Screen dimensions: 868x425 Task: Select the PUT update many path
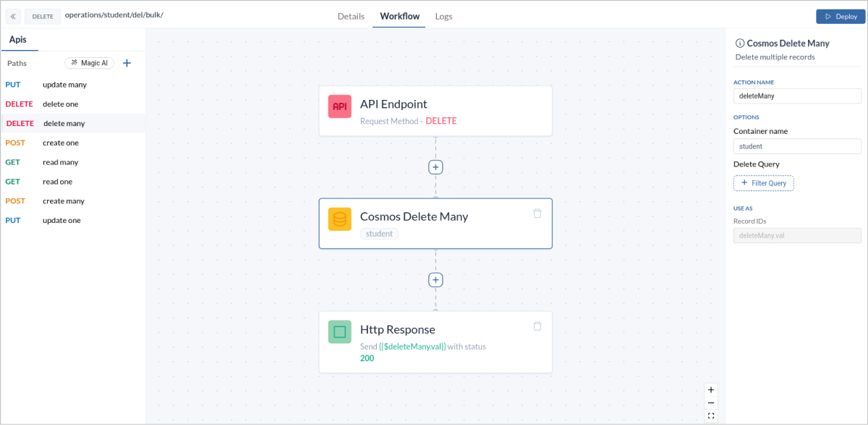tap(72, 85)
